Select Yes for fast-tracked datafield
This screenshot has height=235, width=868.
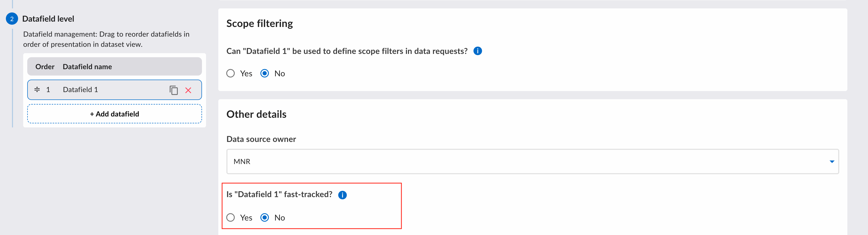point(230,217)
